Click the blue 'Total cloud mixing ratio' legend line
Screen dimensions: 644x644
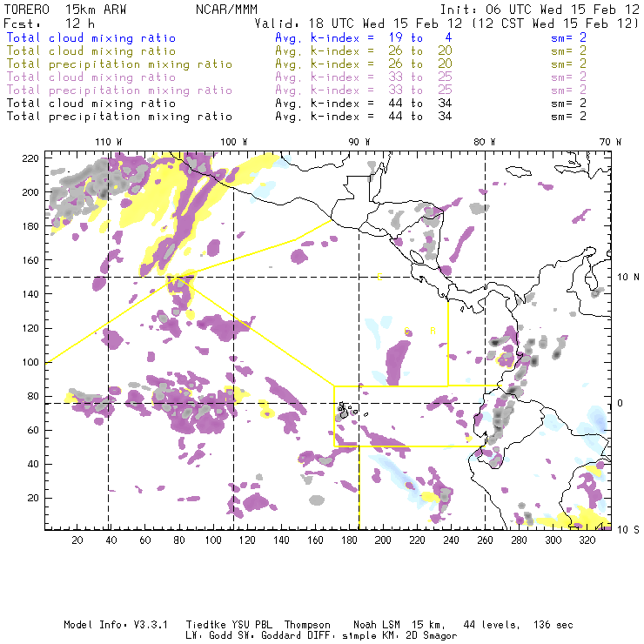click(91, 37)
